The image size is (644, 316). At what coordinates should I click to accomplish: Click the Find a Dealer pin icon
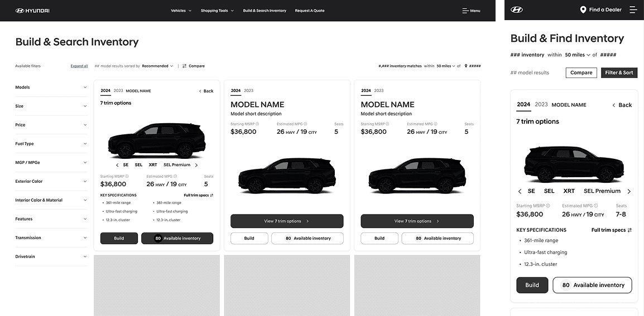pos(583,10)
